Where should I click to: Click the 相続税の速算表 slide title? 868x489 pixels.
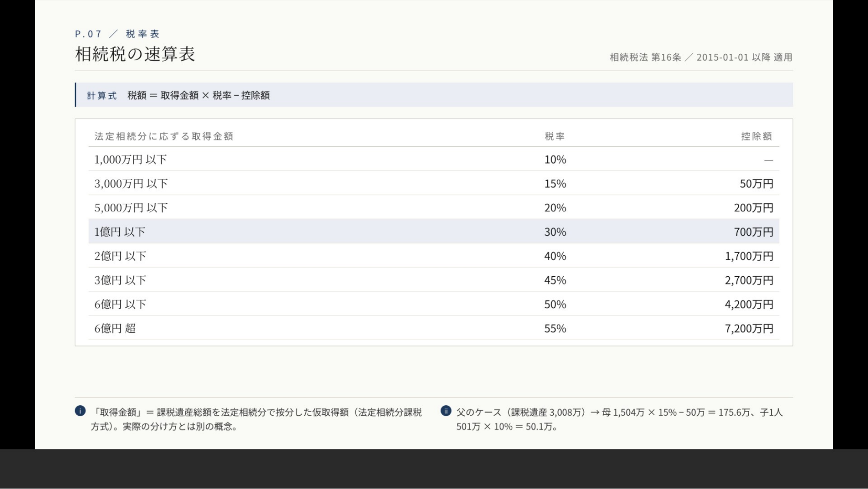tap(135, 54)
